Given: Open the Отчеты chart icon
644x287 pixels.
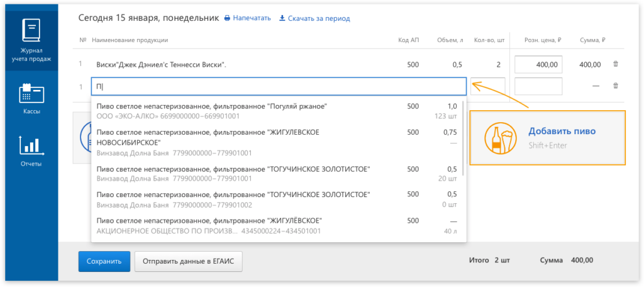Looking at the screenshot, I should click(x=31, y=145).
